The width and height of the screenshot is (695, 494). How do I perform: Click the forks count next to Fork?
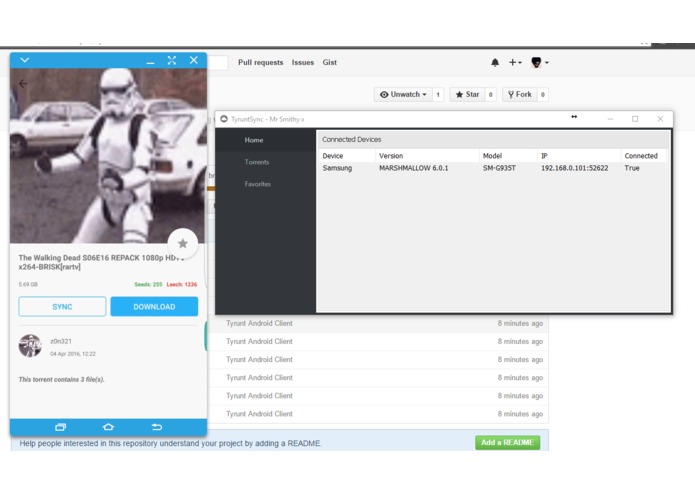click(x=543, y=94)
